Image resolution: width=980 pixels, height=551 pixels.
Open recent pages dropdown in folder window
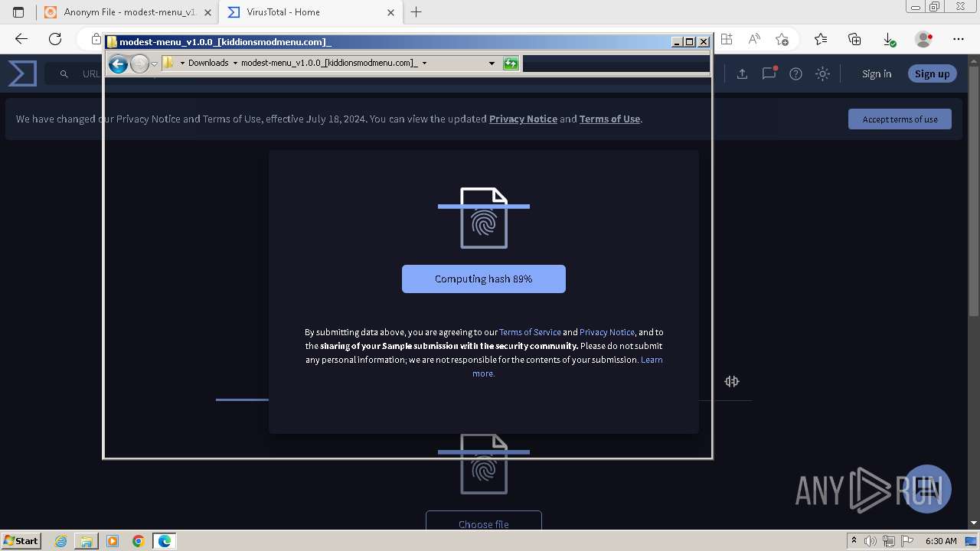[154, 64]
